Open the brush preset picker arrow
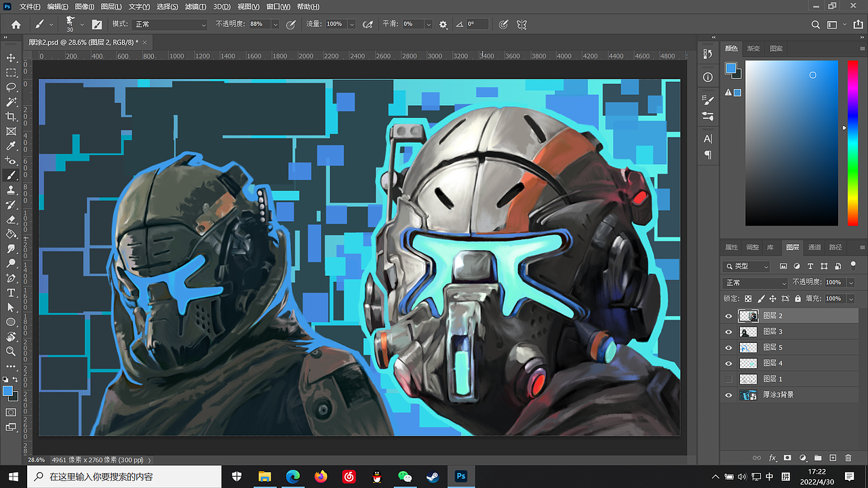Image resolution: width=868 pixels, height=488 pixels. [x=82, y=24]
